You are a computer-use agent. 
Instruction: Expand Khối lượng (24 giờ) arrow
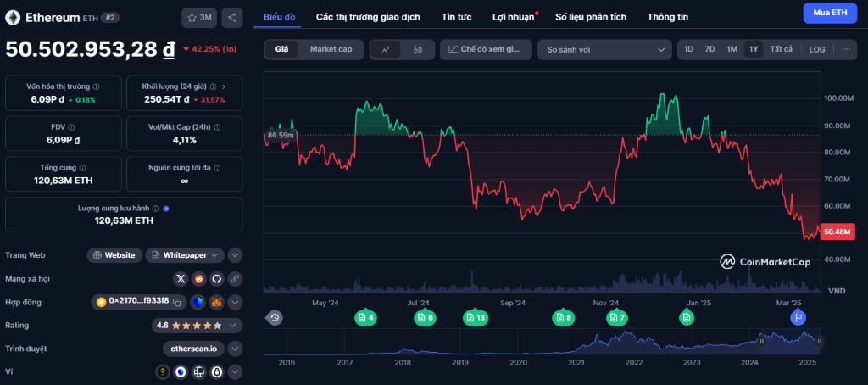click(224, 86)
